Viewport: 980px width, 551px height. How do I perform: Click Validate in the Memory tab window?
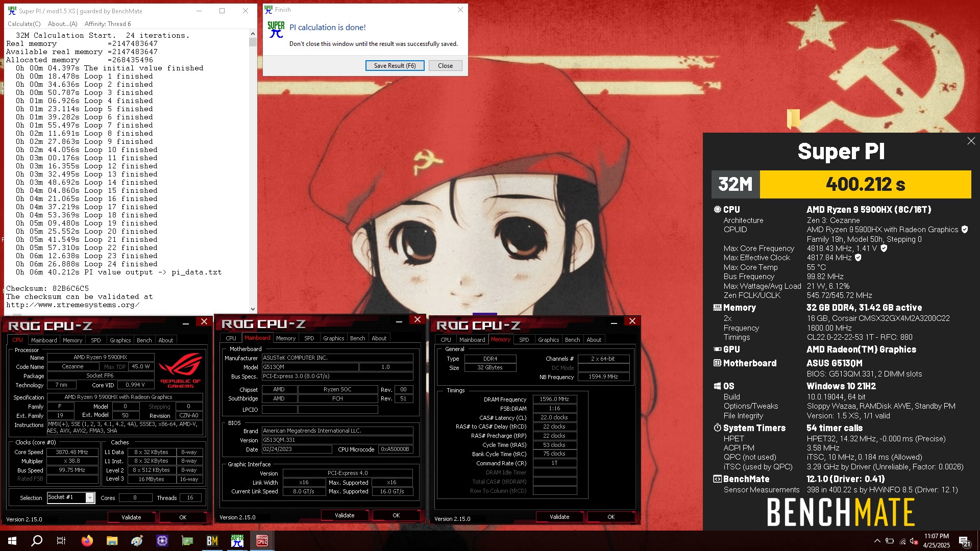[559, 517]
